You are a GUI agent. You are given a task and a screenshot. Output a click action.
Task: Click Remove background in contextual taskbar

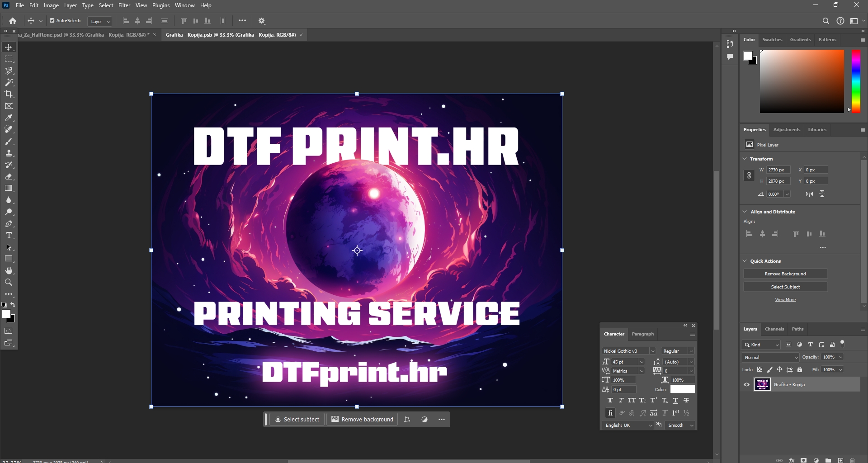pyautogui.click(x=362, y=419)
